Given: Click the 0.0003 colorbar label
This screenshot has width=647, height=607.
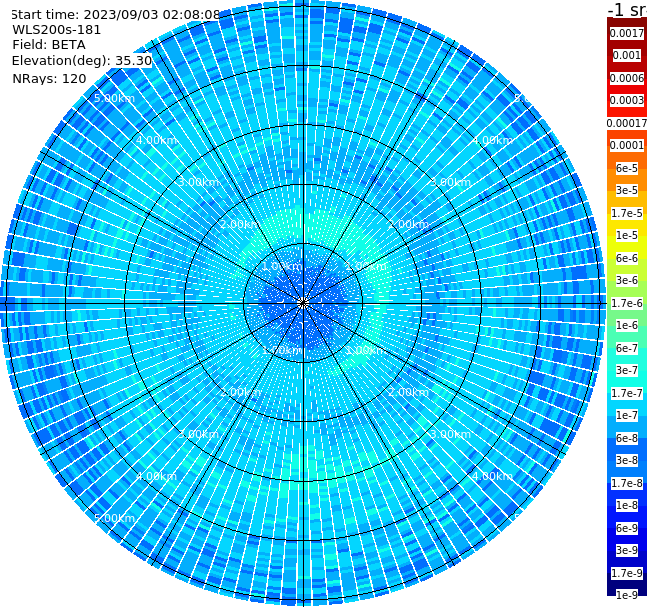Looking at the screenshot, I should click(x=627, y=100).
